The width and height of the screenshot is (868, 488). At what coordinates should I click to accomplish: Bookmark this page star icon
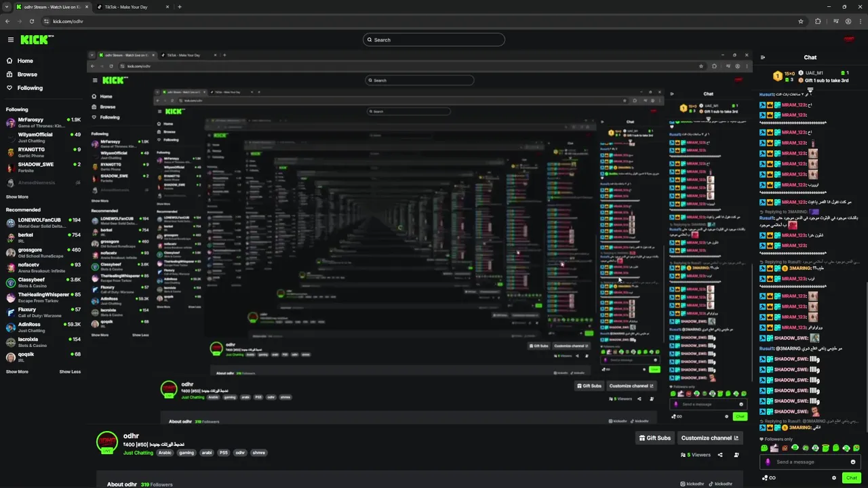[801, 21]
